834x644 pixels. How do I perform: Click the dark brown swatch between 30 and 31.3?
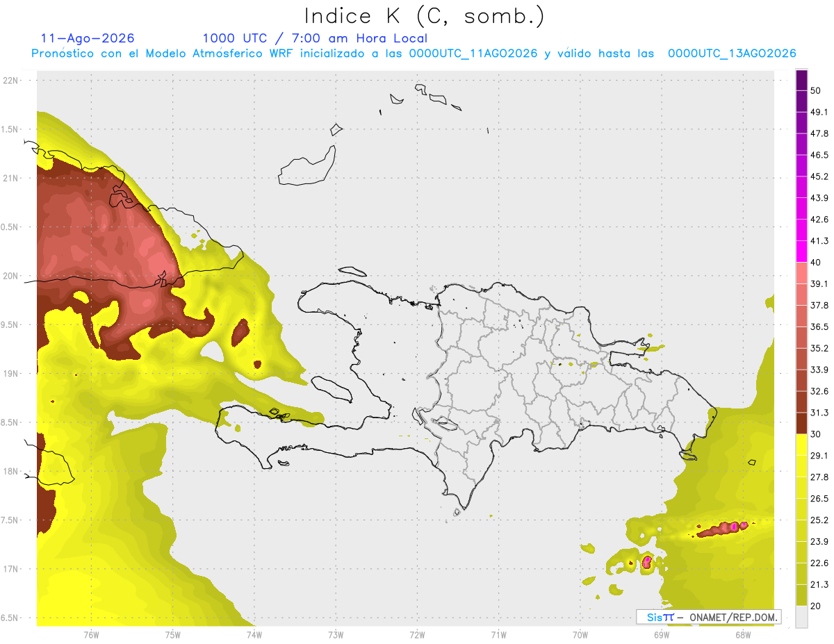pos(802,424)
